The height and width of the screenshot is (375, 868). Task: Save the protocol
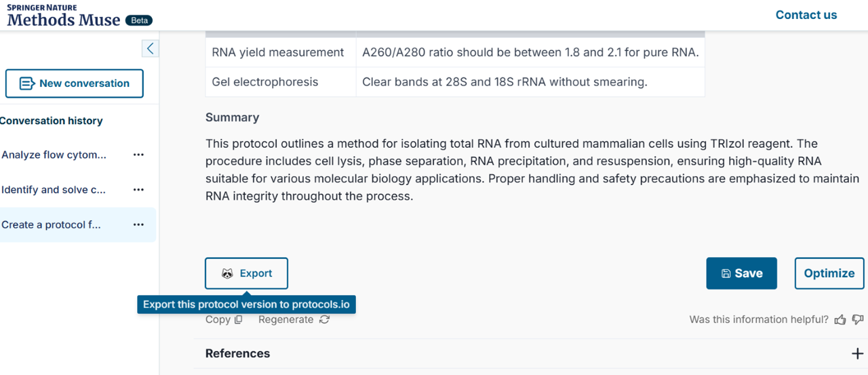[741, 273]
